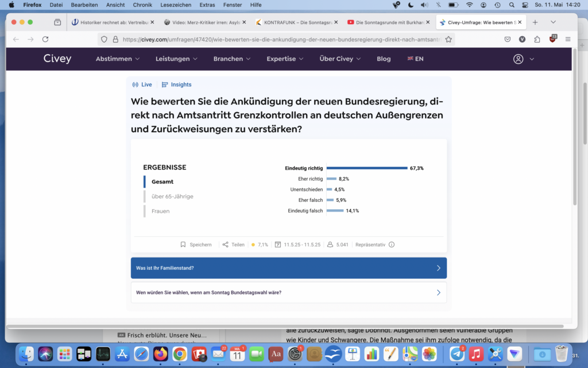Open Firefox application menu hamburger icon

(x=568, y=40)
